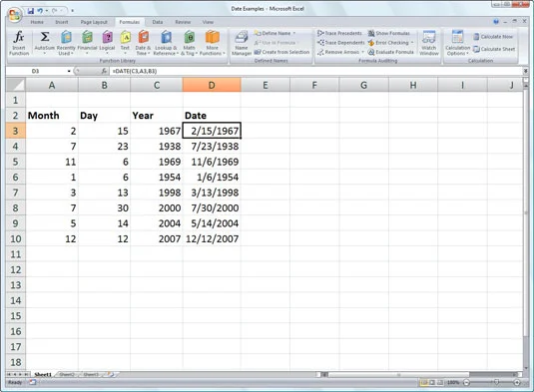The image size is (534, 392).
Task: Open Excel Help icon in ribbon
Action: pos(496,21)
